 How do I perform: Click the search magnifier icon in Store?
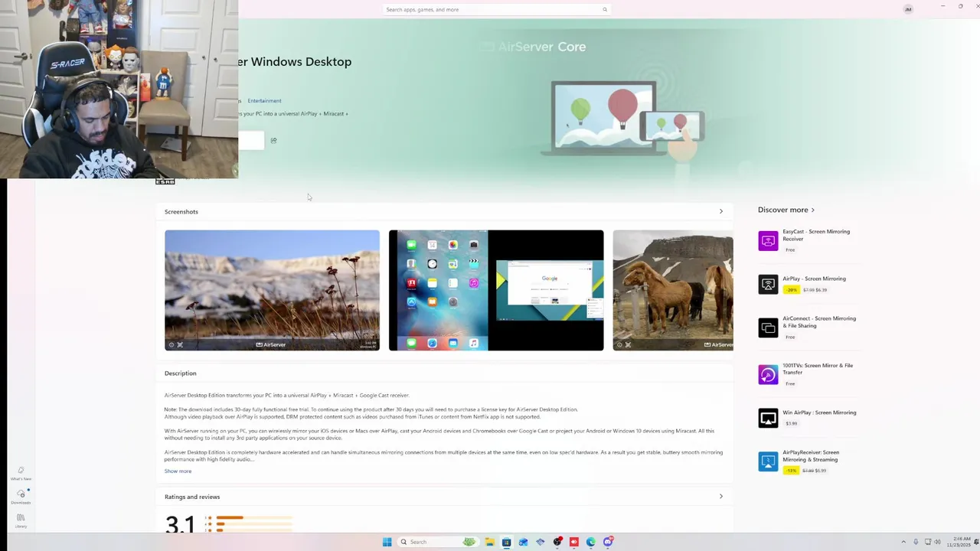tap(605, 9)
